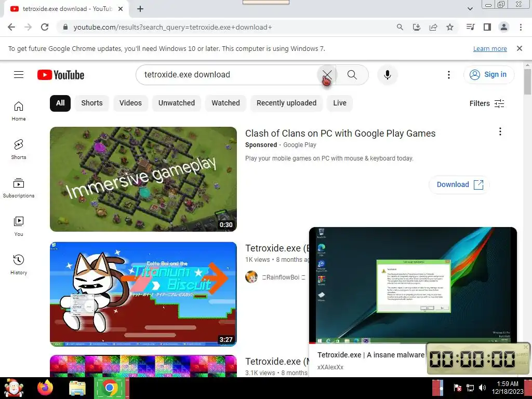The width and height of the screenshot is (532, 399).
Task: Open RainflowBoi channel name link
Action: 284,277
